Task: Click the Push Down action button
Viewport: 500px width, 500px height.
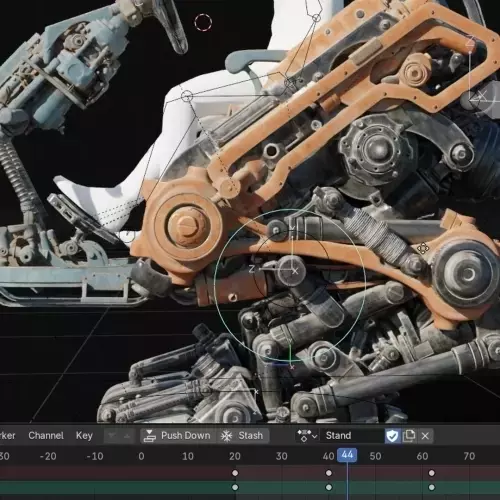Action: [x=177, y=436]
